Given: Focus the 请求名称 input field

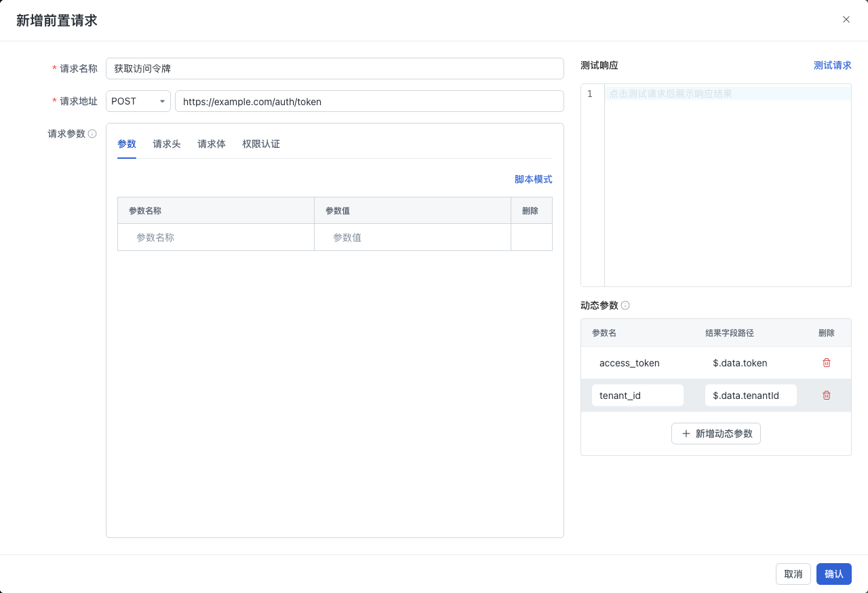Looking at the screenshot, I should 335,69.
